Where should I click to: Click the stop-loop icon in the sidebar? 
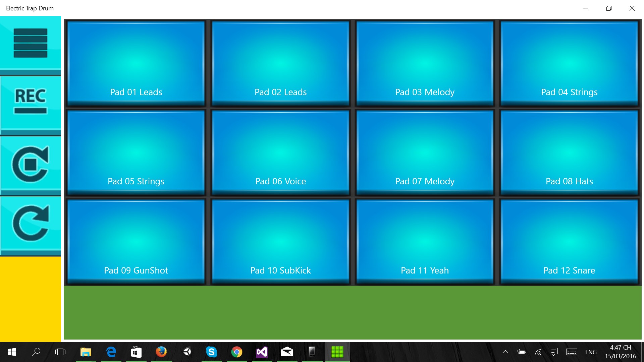30,164
